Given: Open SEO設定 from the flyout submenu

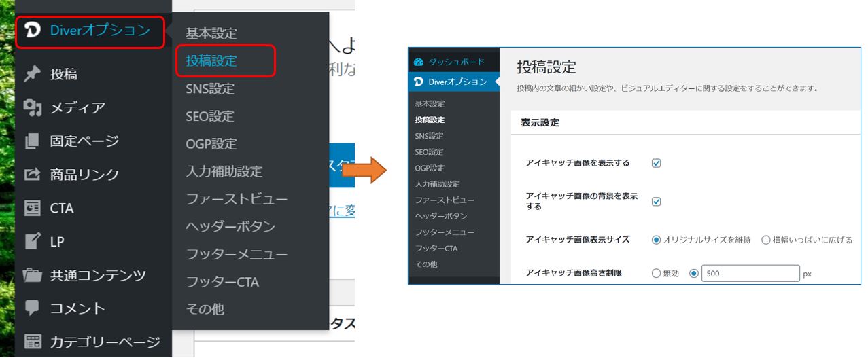Looking at the screenshot, I should (x=209, y=116).
